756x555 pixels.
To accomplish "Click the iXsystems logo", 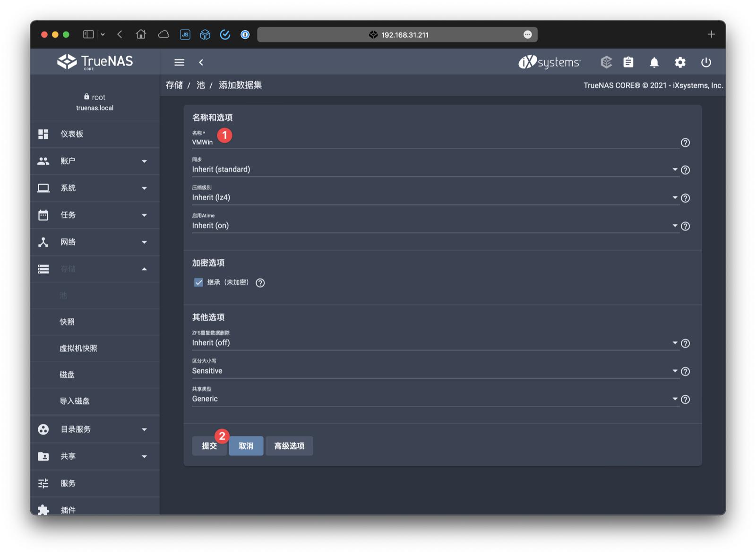I will 549,62.
